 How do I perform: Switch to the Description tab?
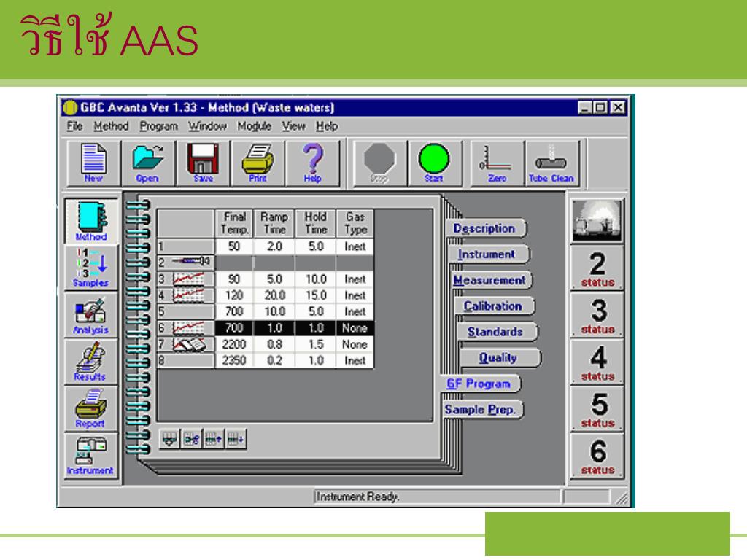(485, 228)
